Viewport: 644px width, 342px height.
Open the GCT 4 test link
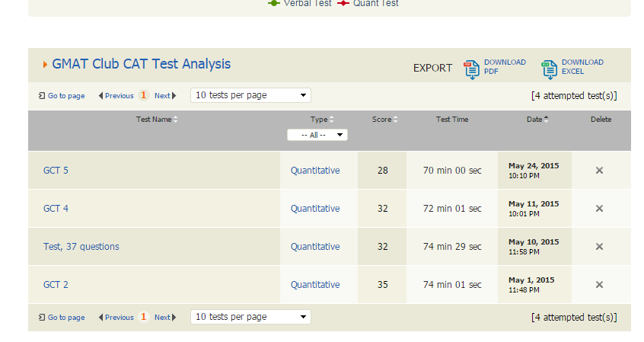(56, 209)
